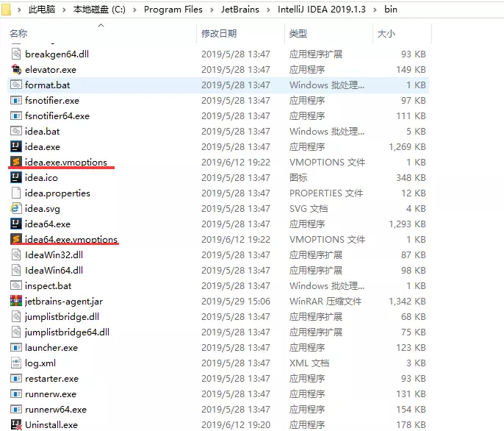Image resolution: width=504 pixels, height=431 pixels.
Task: Click the format.bat batch file icon
Action: pyautogui.click(x=16, y=85)
